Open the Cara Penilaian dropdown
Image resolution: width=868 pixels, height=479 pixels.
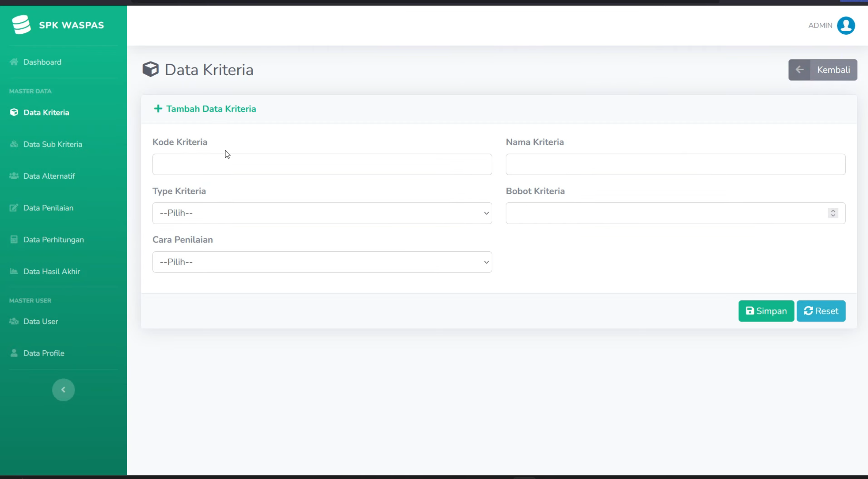tap(322, 262)
